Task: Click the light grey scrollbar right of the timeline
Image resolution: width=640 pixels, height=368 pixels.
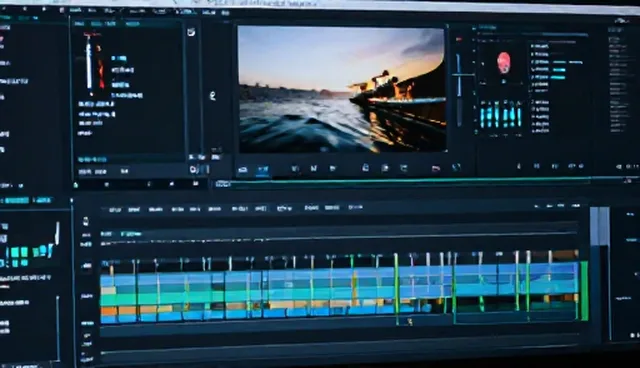Action: [599, 226]
